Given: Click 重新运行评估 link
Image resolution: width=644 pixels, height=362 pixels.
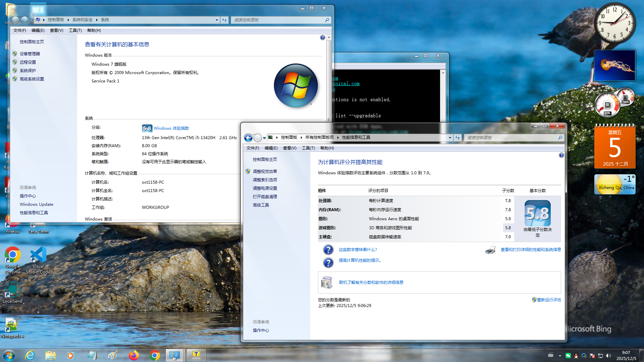Looking at the screenshot, I should click(x=549, y=300).
